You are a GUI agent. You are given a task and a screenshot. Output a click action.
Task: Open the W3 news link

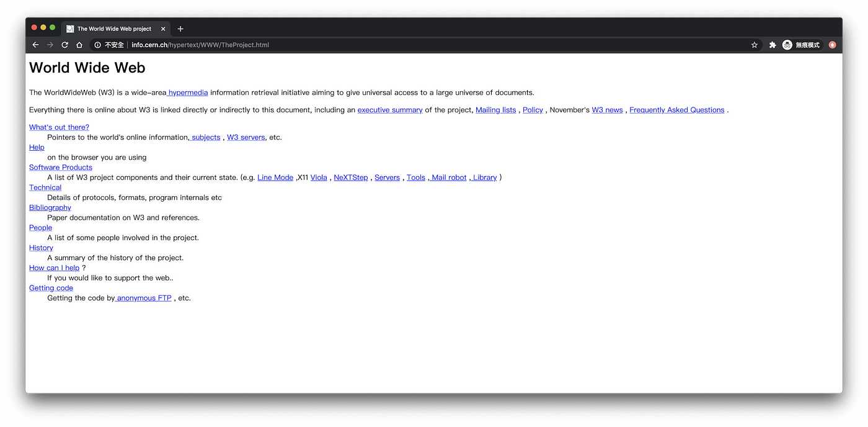(607, 110)
